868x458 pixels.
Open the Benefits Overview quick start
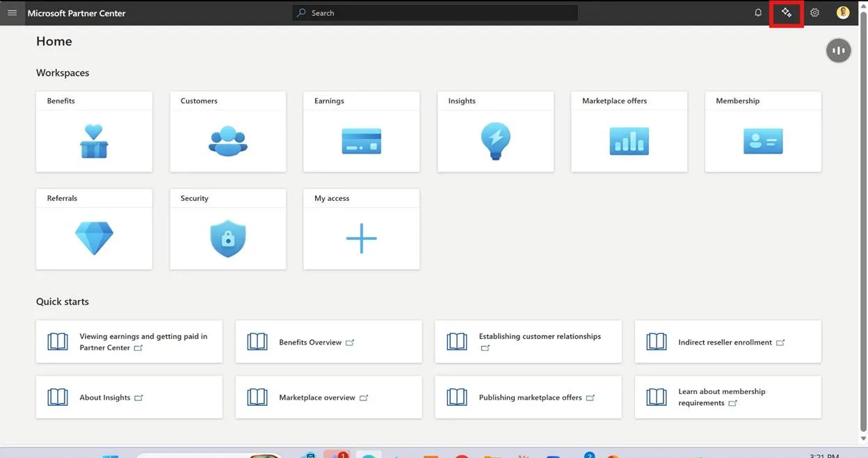pos(329,341)
